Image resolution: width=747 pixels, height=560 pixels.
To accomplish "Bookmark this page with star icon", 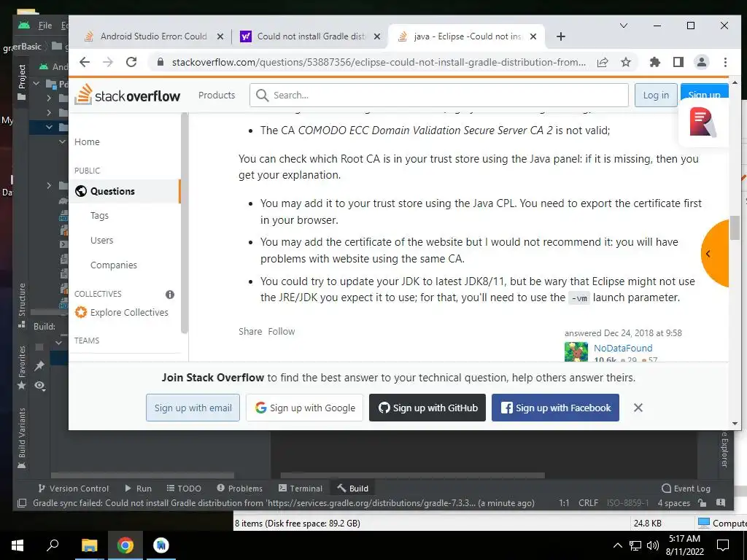I will [x=625, y=62].
